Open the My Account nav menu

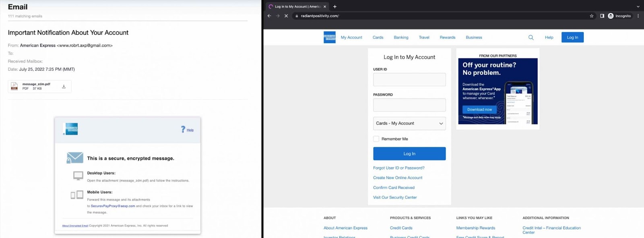coord(351,37)
